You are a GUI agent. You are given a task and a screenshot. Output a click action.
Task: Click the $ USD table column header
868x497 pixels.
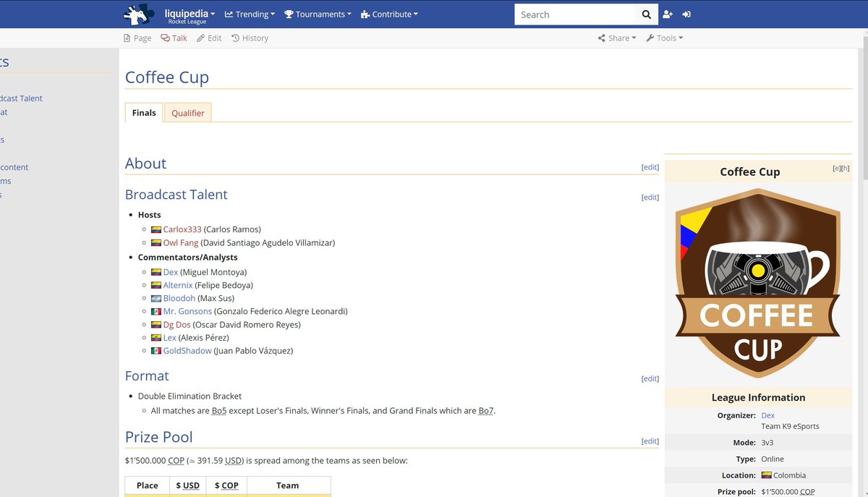[188, 485]
